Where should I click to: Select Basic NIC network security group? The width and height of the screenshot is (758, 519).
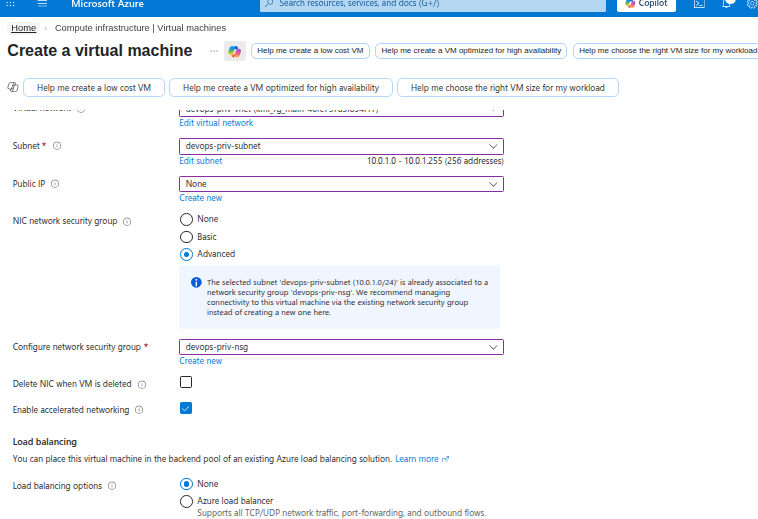click(186, 237)
